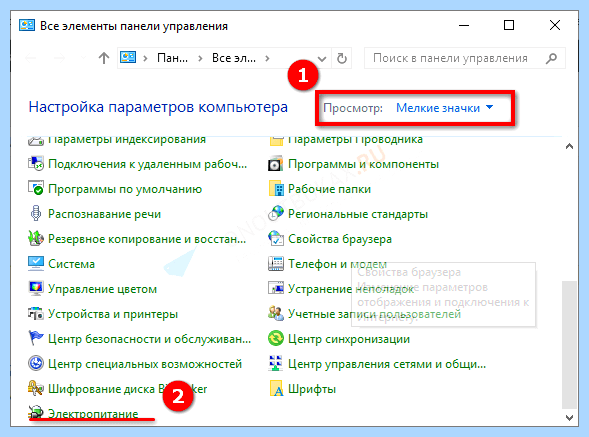Screen dimensions: 589x437
Task: Open Управление цветом link
Action: [103, 289]
